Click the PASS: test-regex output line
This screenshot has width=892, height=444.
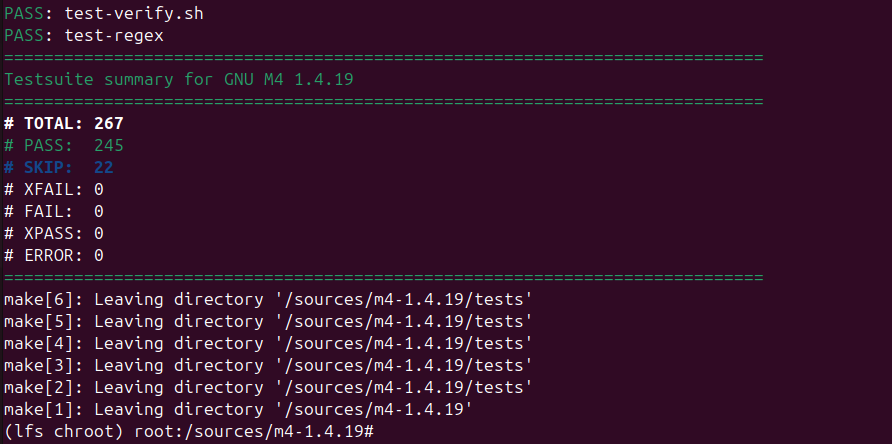coord(84,36)
